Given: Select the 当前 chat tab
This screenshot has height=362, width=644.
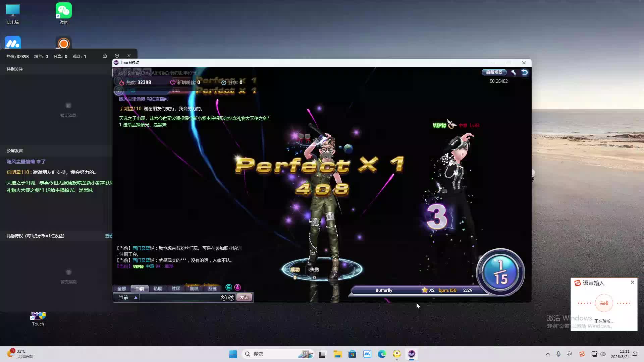Looking at the screenshot, I should [140, 289].
